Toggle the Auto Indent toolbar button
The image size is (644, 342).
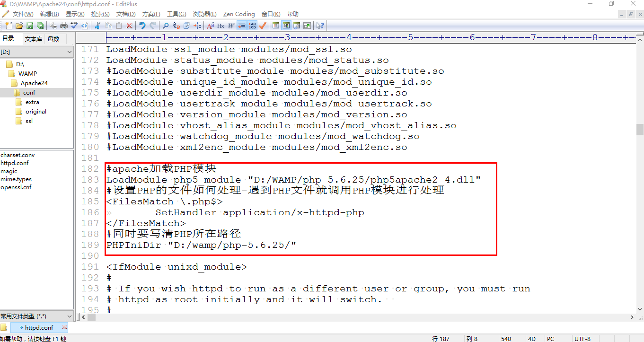(x=241, y=26)
